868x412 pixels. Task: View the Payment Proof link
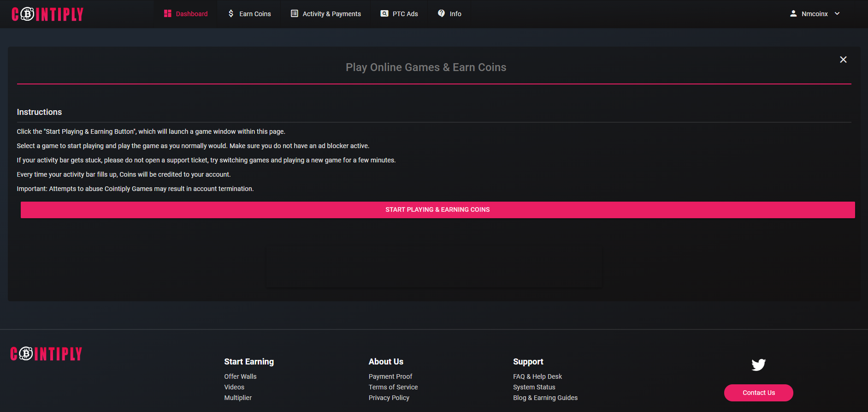[x=390, y=376]
